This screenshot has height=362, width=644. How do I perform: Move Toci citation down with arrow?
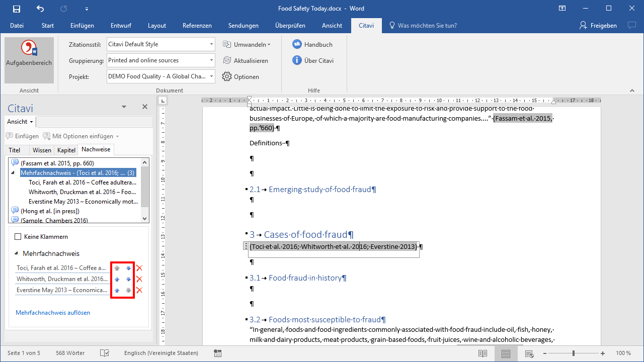point(128,268)
